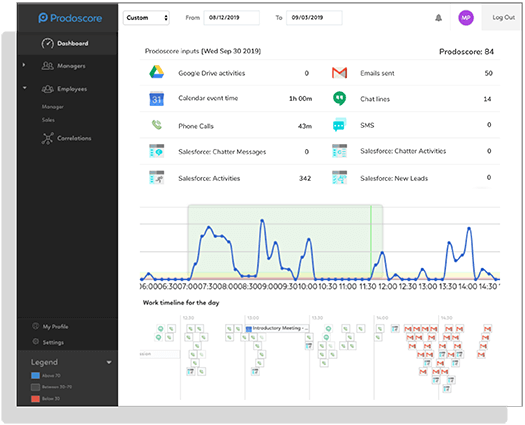Click the green Phone Calls icon
This screenshot has width=525, height=425.
(x=156, y=125)
